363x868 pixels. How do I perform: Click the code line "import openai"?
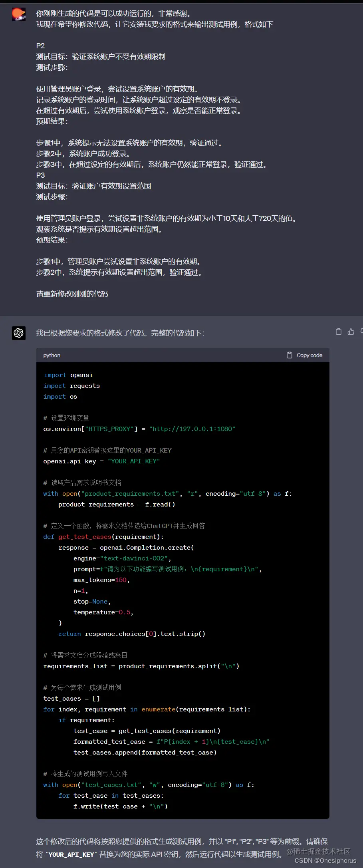pos(68,375)
